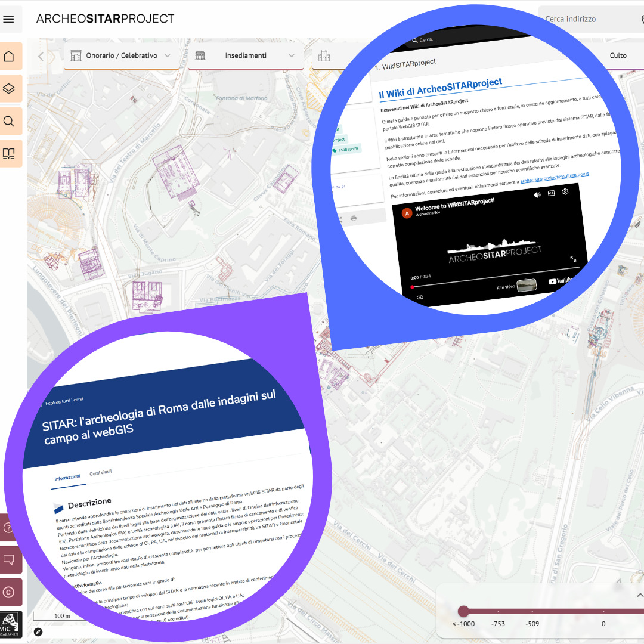Click the copyright icon button
Viewport: 644px width, 644px height.
coord(8,592)
